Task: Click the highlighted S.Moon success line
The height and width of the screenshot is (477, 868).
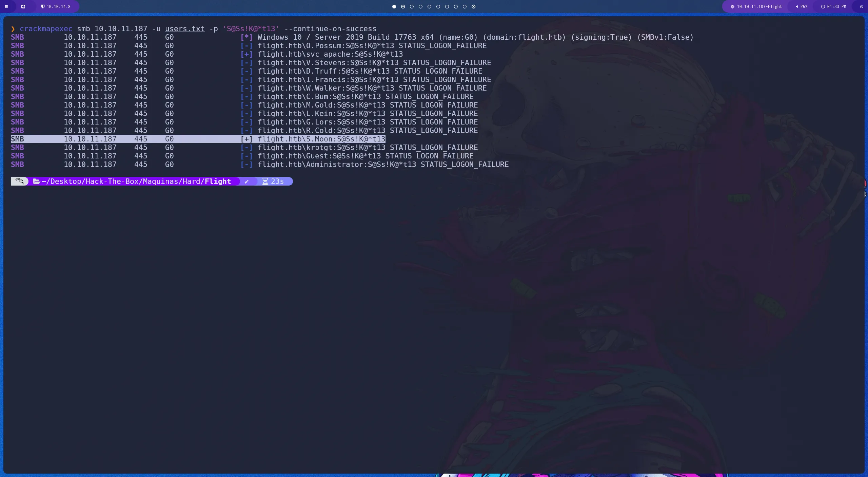Action: click(321, 139)
